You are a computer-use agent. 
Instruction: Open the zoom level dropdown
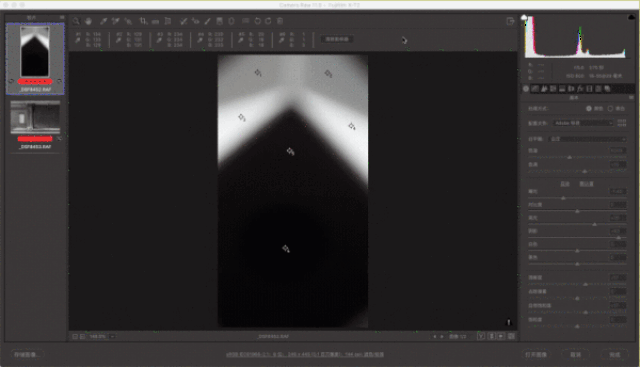(x=112, y=336)
